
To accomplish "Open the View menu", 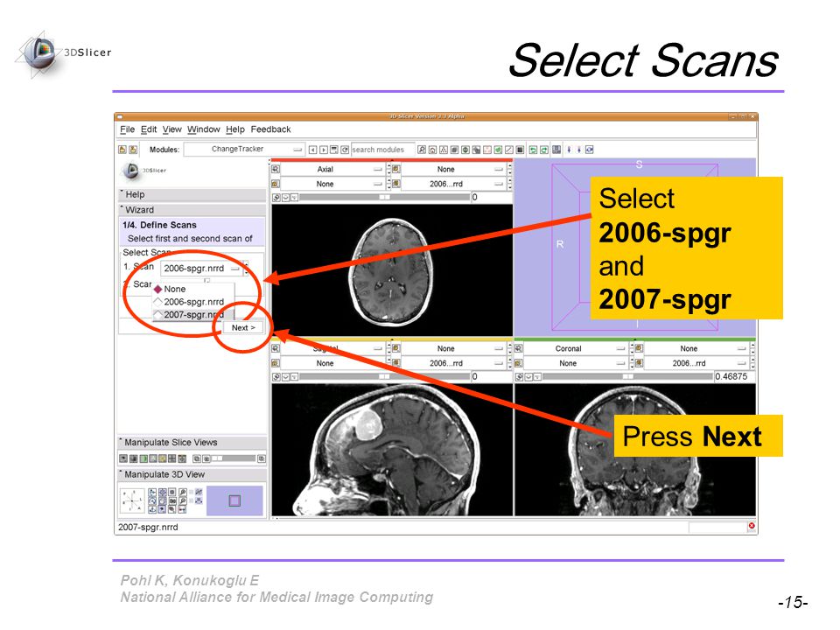I will pos(172,129).
